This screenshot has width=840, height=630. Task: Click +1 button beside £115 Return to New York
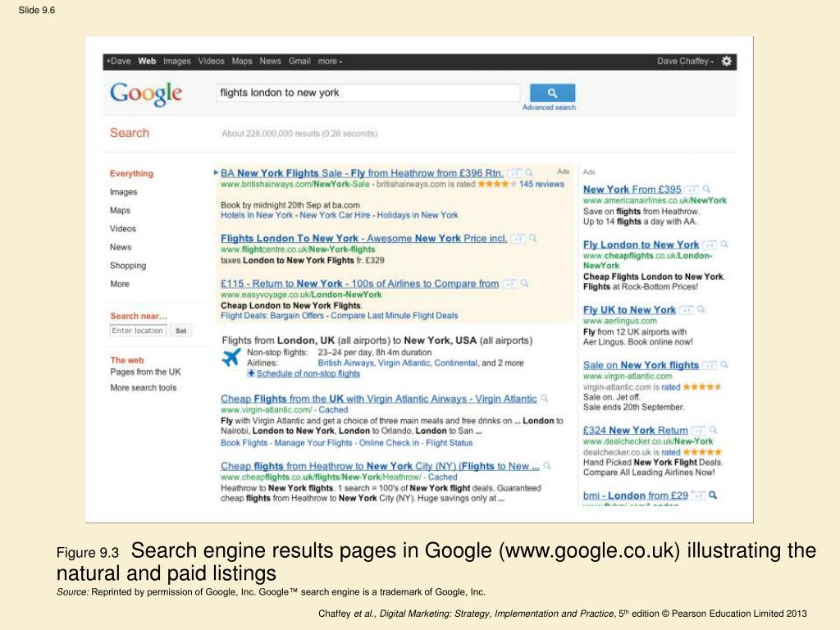(x=510, y=283)
